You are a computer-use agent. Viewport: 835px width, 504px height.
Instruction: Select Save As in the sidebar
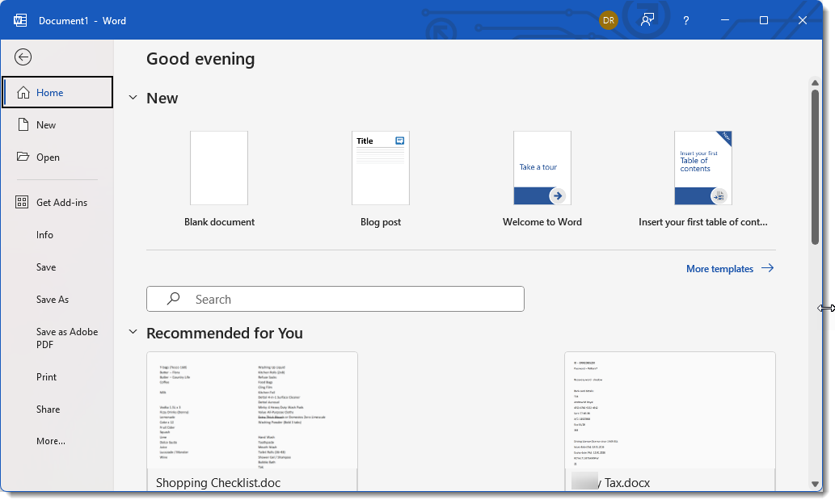[53, 300]
